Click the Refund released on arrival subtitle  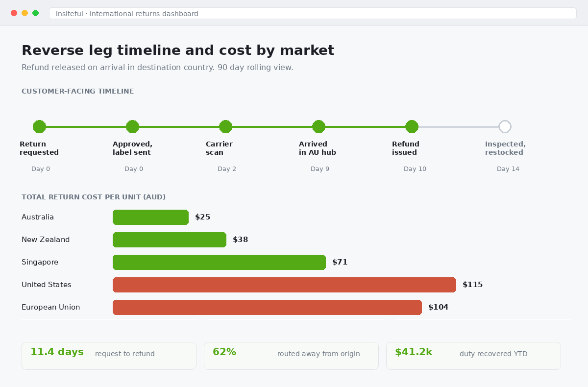157,68
